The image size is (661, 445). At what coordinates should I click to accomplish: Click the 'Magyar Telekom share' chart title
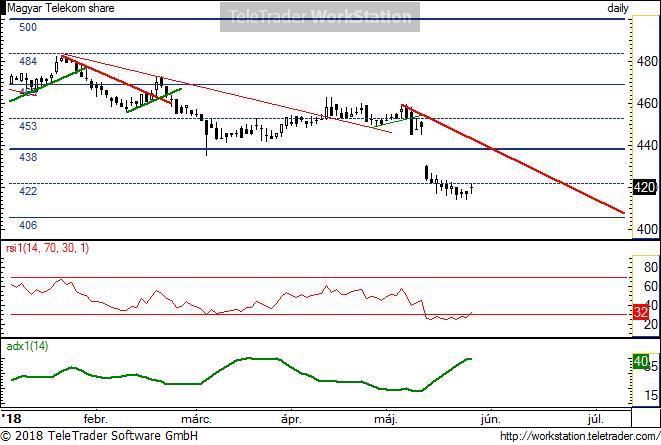coord(61,8)
